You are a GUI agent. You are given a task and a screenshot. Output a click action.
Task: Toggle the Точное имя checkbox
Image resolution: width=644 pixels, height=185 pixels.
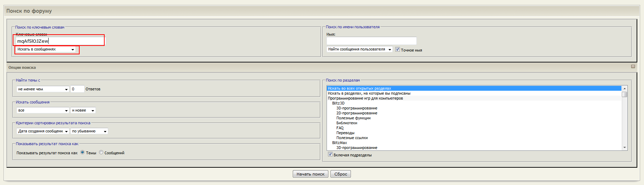397,49
